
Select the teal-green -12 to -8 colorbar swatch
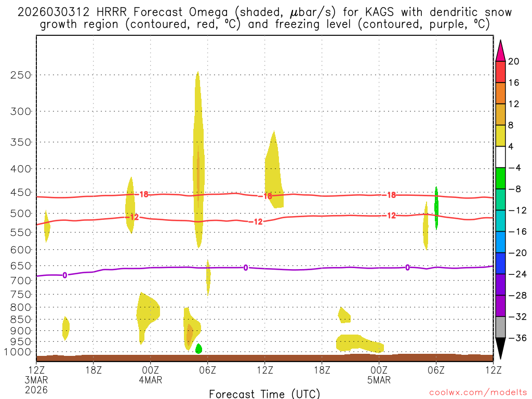(x=500, y=199)
